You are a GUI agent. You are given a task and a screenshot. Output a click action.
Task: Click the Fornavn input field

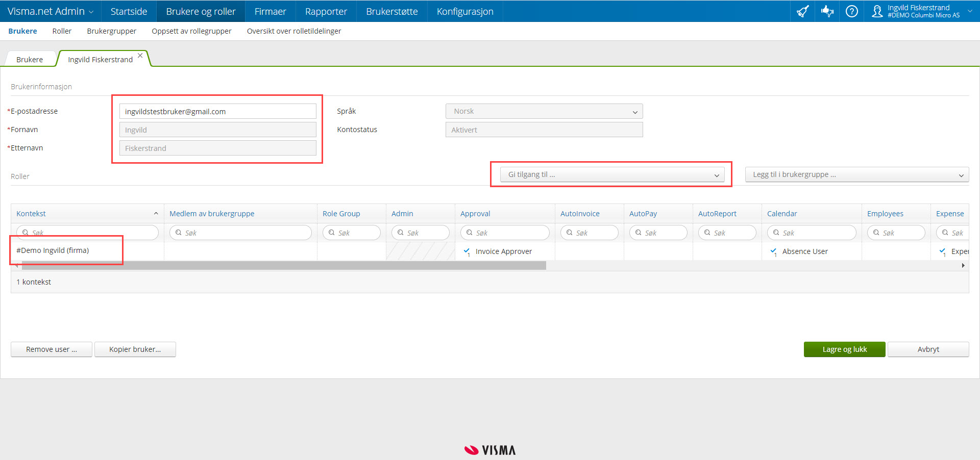pos(218,130)
